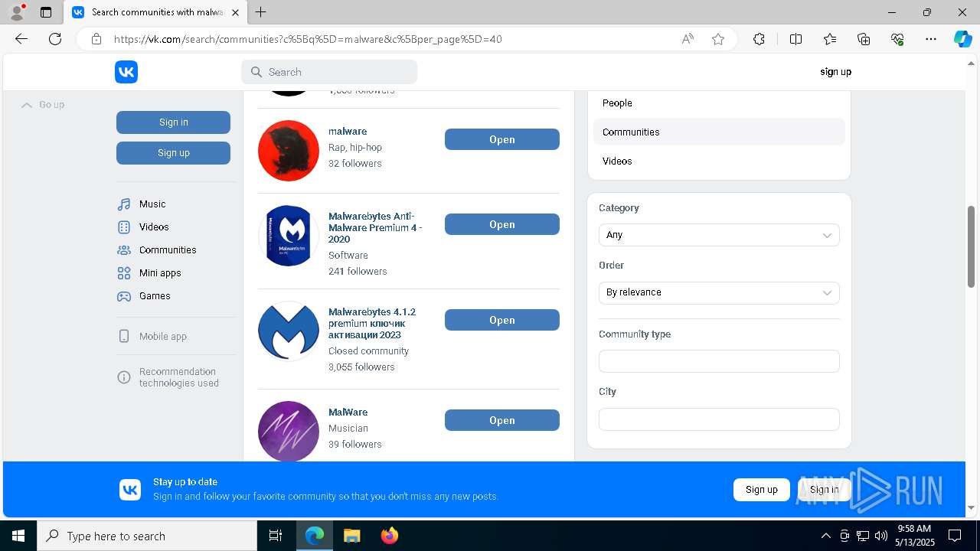This screenshot has width=980, height=551.
Task: Open the Tab actions menu icon
Action: click(46, 12)
